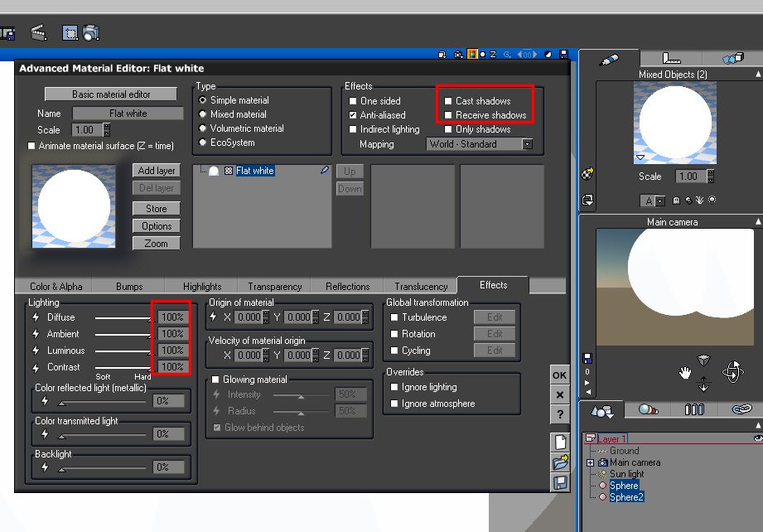Click the half-black contrast circle icon
Image resolution: width=763 pixels, height=532 pixels.
(x=548, y=54)
